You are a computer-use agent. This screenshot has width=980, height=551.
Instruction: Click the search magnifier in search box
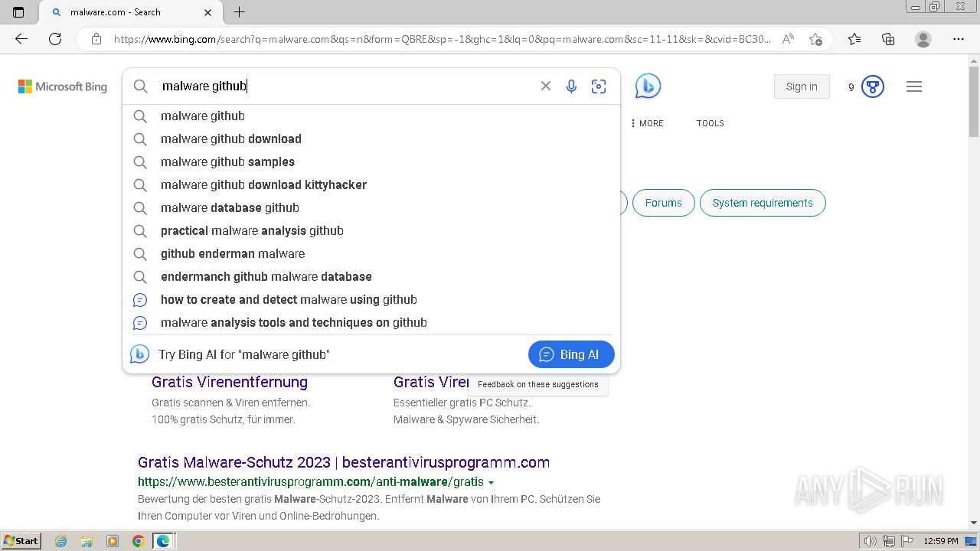[140, 86]
